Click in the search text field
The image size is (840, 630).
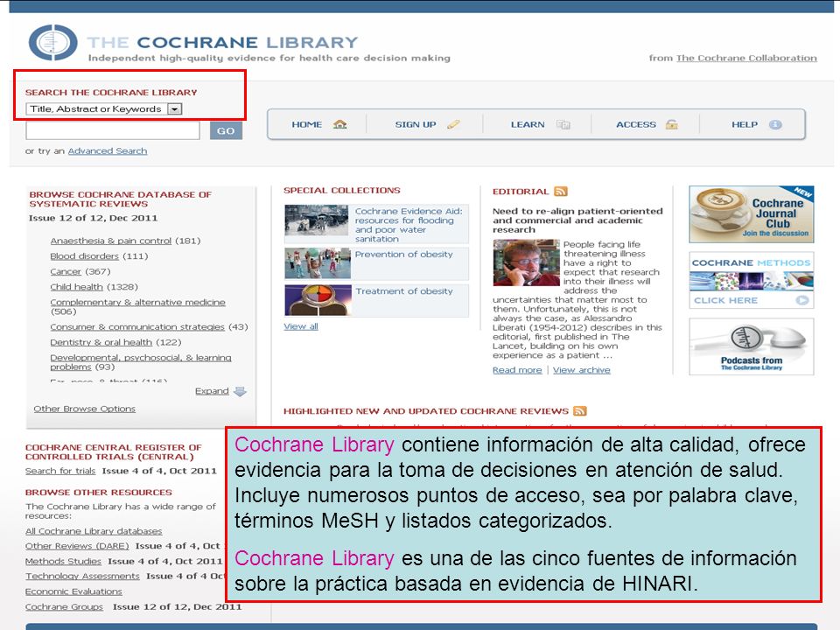(113, 130)
